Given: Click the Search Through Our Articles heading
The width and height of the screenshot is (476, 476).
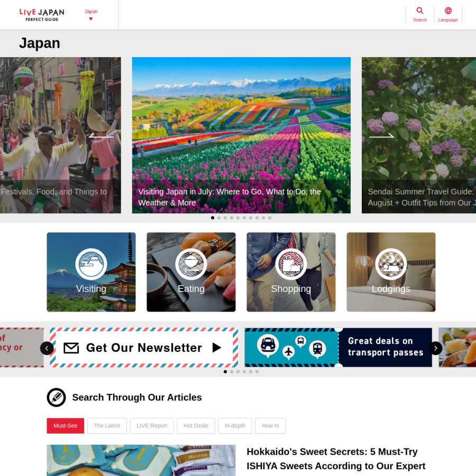Looking at the screenshot, I should (x=137, y=397).
